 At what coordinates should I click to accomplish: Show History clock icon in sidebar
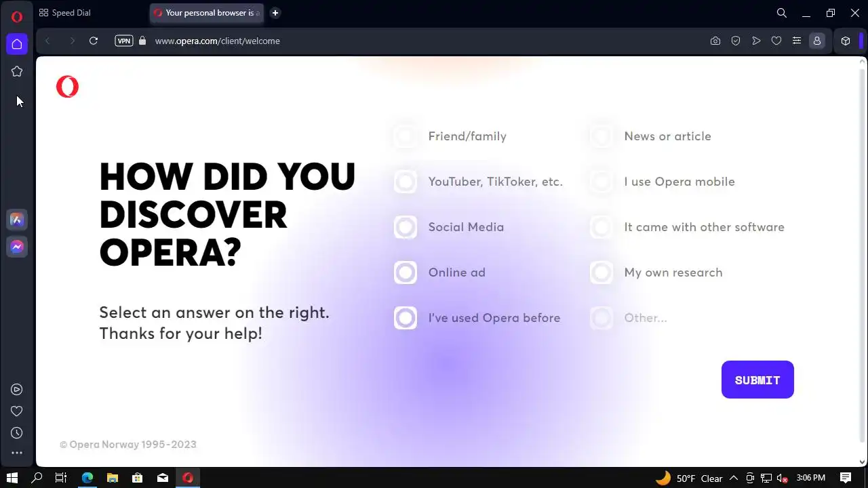pyautogui.click(x=17, y=432)
